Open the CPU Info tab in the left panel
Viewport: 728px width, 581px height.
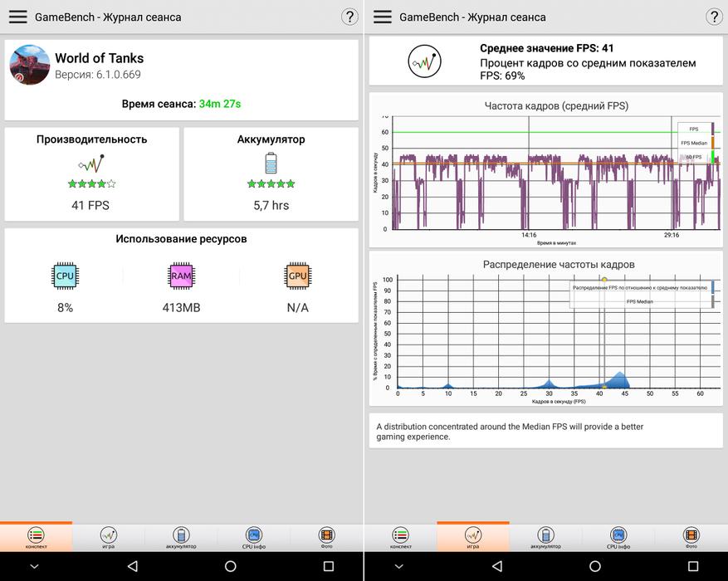pyautogui.click(x=254, y=538)
